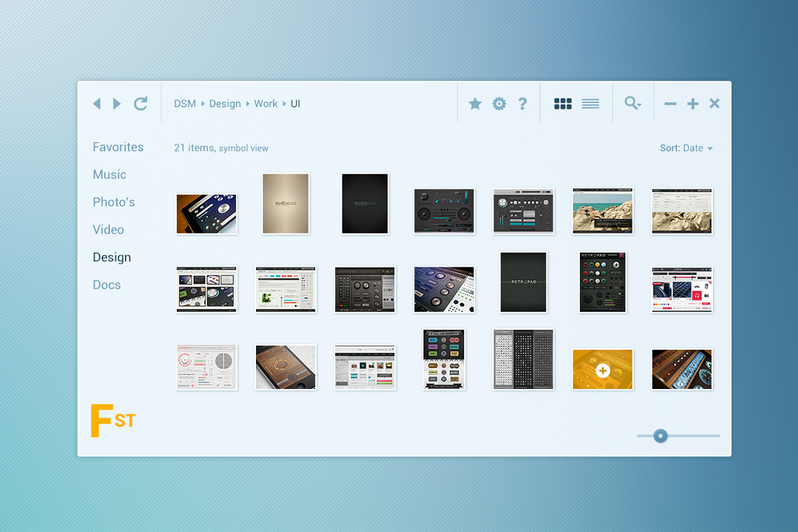Open settings using the gear icon
This screenshot has height=532, width=798.
point(499,104)
